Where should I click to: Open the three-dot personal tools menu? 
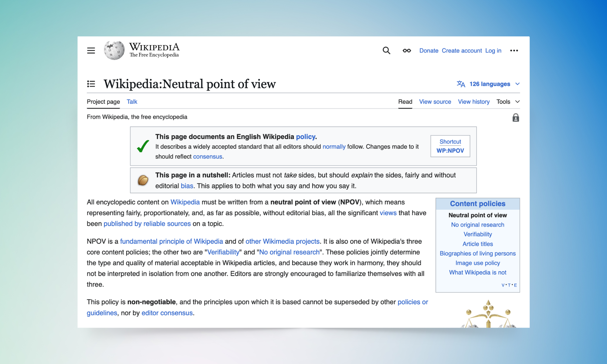(x=514, y=51)
